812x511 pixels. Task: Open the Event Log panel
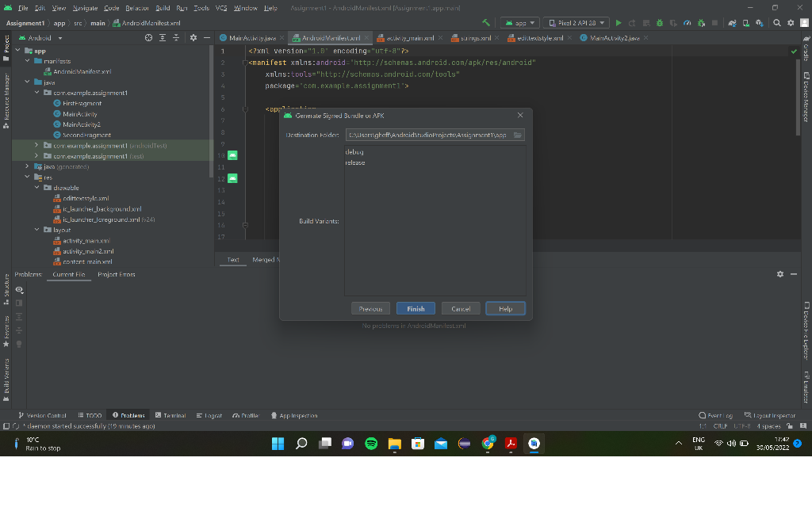[x=716, y=415]
